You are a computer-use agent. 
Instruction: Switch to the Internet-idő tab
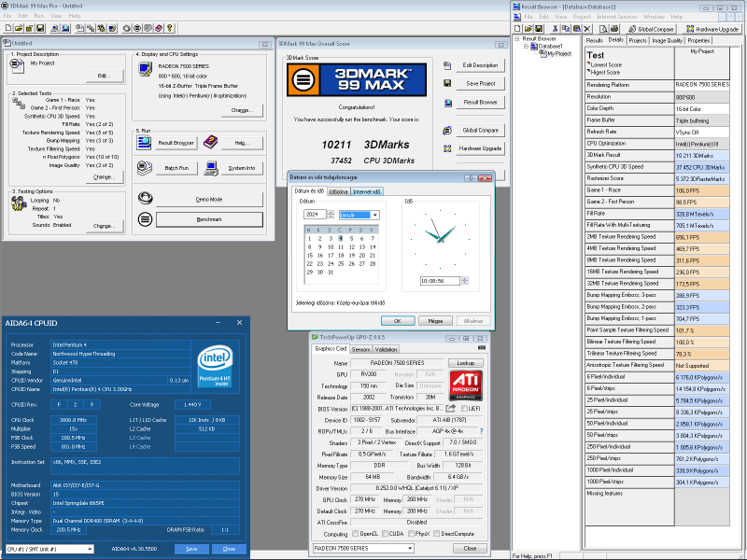click(366, 191)
